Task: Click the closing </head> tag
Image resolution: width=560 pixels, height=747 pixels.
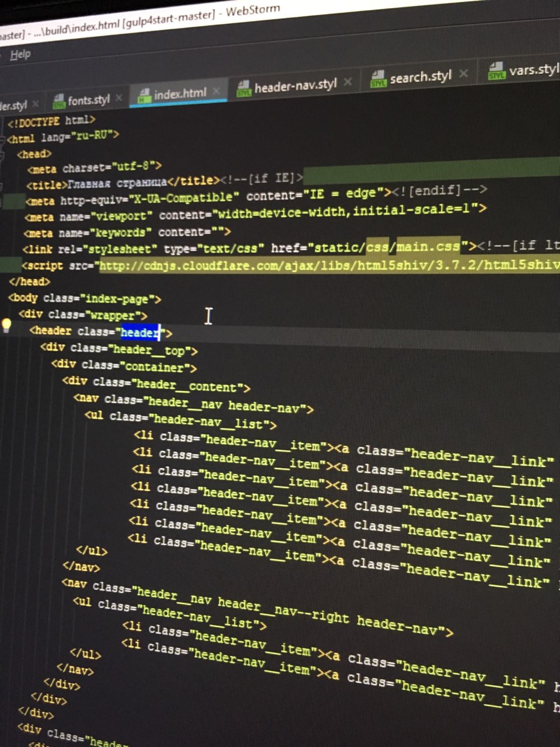Action: click(29, 282)
